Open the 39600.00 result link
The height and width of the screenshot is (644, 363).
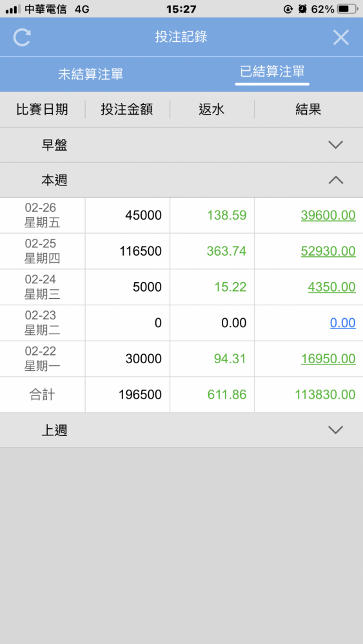pyautogui.click(x=328, y=215)
